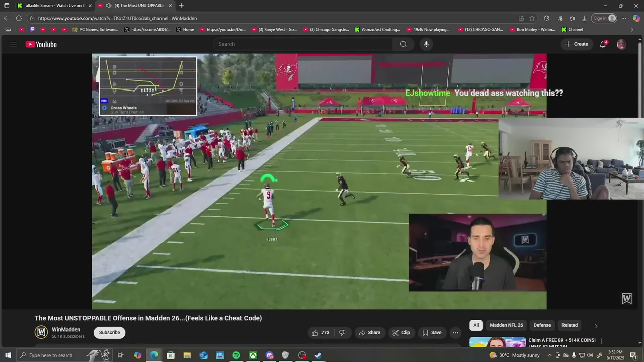Click in the YouTube search field

[x=303, y=44]
